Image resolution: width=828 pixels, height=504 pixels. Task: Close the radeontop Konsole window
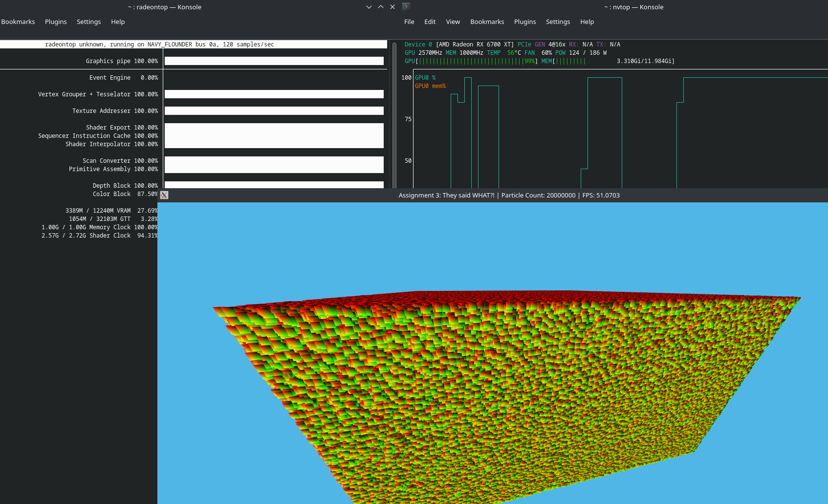[x=392, y=7]
